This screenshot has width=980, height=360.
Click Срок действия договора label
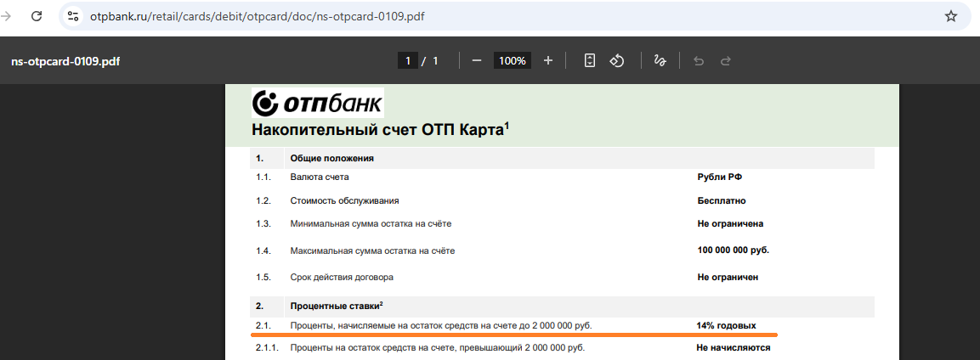[x=342, y=277]
